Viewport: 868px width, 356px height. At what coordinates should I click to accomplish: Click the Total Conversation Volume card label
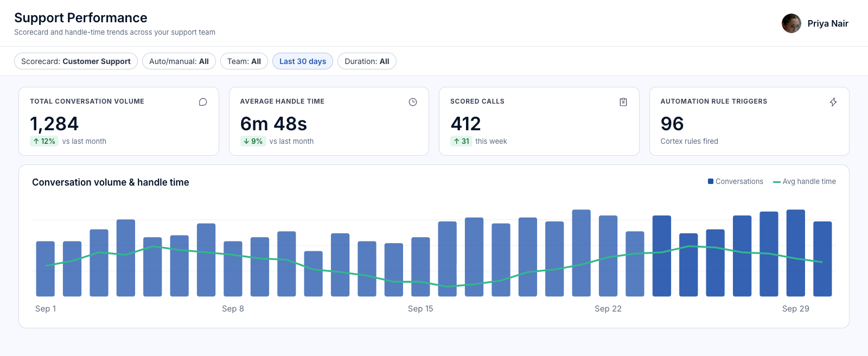pyautogui.click(x=87, y=101)
